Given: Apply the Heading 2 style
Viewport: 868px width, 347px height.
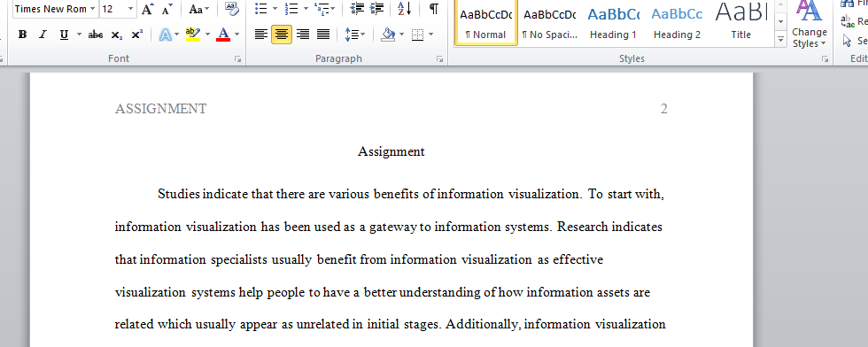Looking at the screenshot, I should click(x=677, y=22).
